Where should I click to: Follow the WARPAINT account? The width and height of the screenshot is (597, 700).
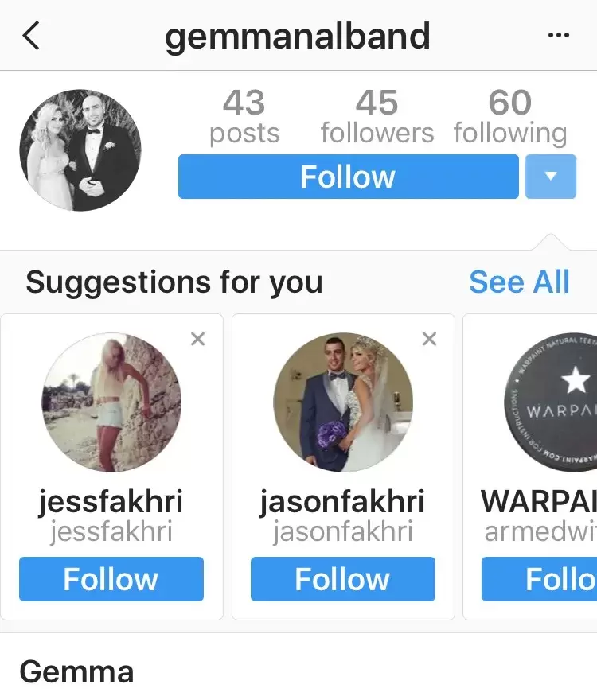point(540,578)
